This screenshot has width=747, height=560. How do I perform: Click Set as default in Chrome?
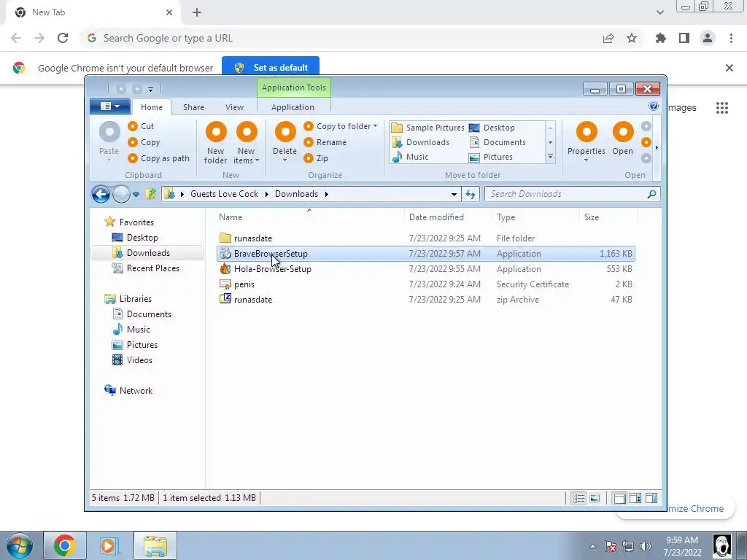(271, 68)
